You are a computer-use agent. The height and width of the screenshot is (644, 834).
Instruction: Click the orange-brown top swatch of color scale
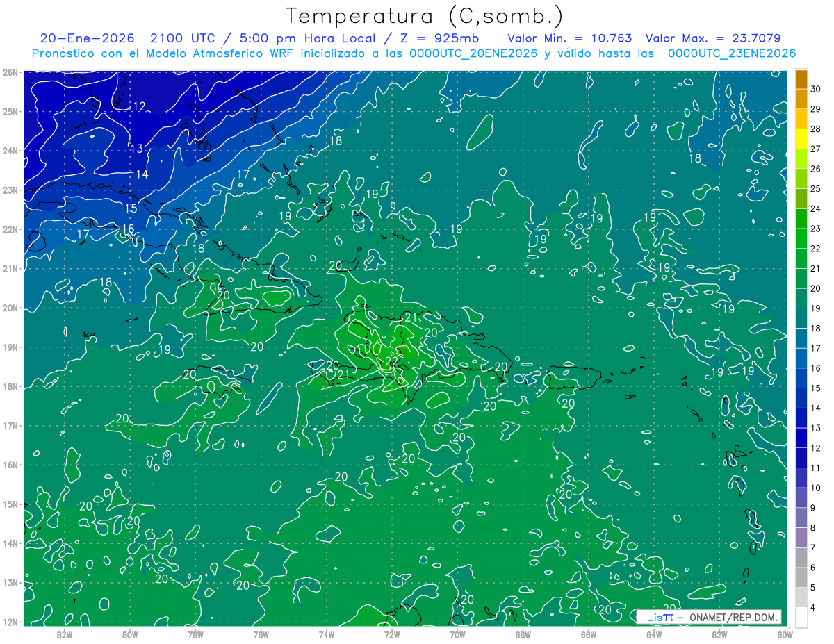tap(801, 80)
